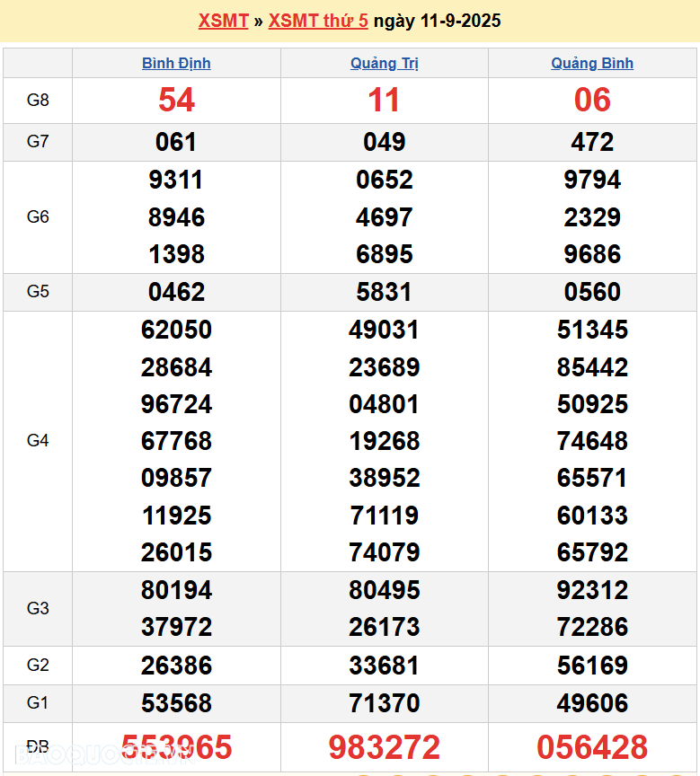The image size is (700, 776).
Task: Click Quảng Bình G8 result 06
Action: pos(592,101)
